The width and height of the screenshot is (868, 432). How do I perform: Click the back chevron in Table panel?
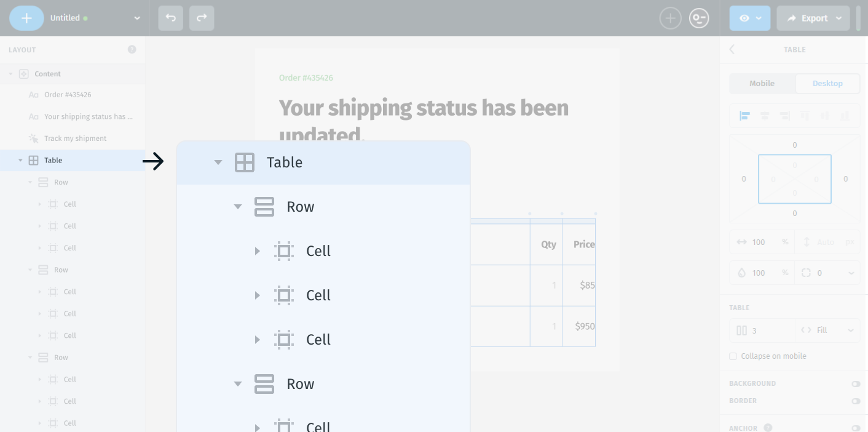pyautogui.click(x=732, y=49)
